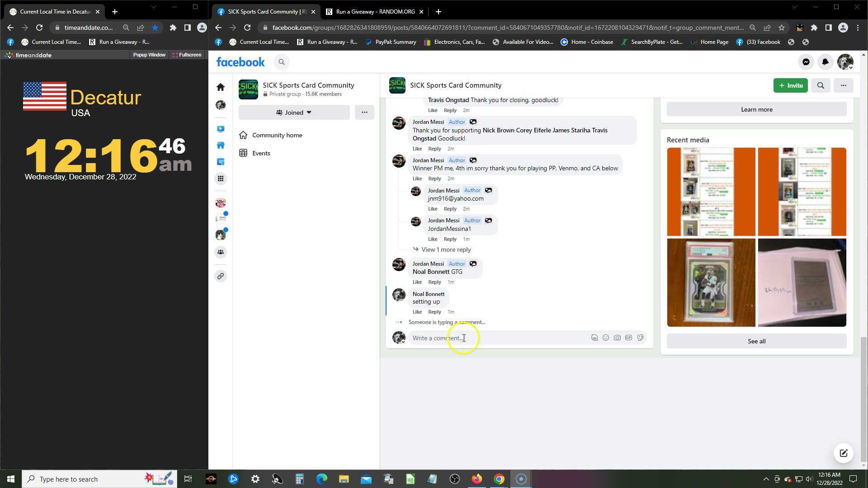
Task: Toggle Fullscreen on the timeanddate clock
Action: (187, 55)
